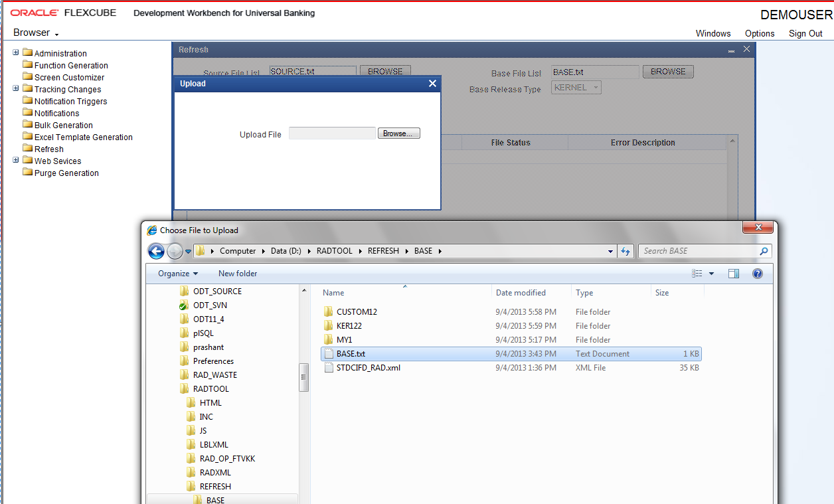
Task: Open the Browser dropdown menu
Action: (x=36, y=33)
